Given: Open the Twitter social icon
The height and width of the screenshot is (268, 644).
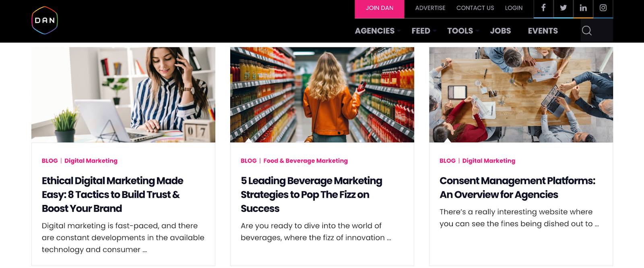Looking at the screenshot, I should pos(563,8).
